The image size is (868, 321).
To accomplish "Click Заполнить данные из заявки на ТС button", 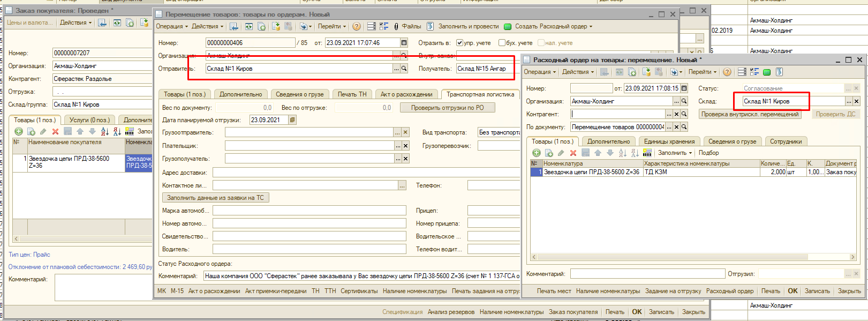I will tap(215, 198).
